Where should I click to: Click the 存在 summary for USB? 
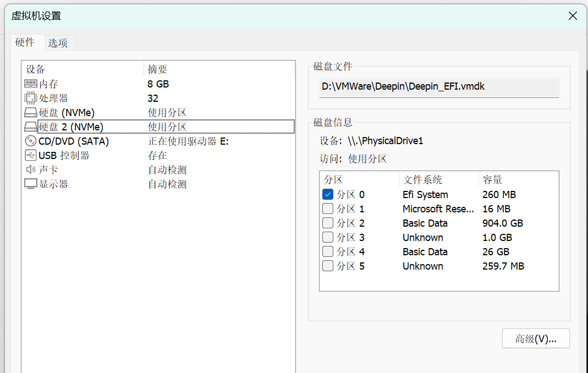(x=157, y=155)
